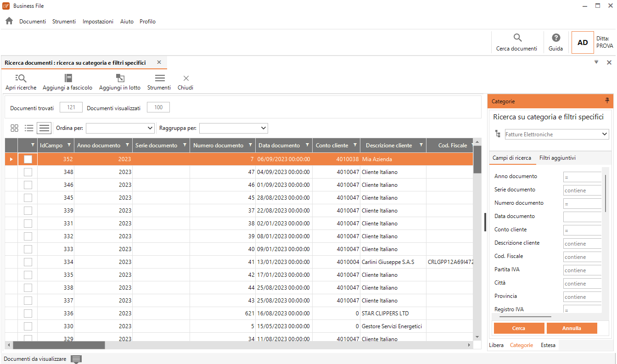Open the Documenti menu
This screenshot has height=364, width=617.
click(33, 22)
